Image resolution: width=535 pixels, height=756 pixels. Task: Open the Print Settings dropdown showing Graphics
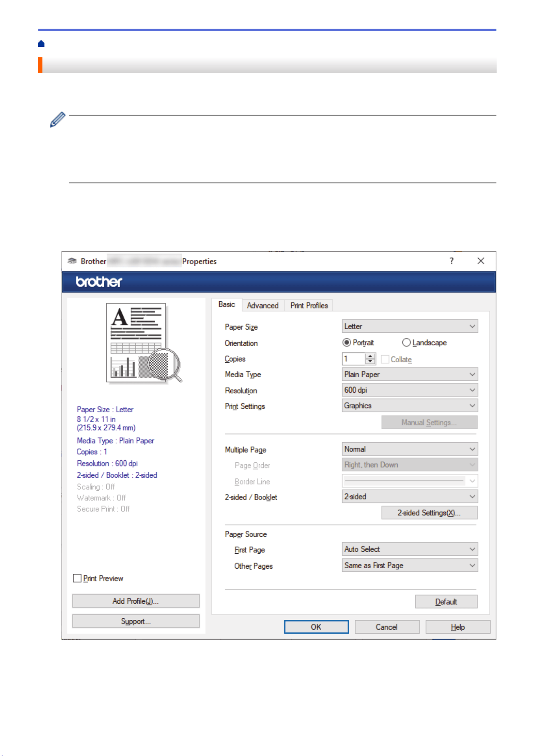click(x=410, y=405)
